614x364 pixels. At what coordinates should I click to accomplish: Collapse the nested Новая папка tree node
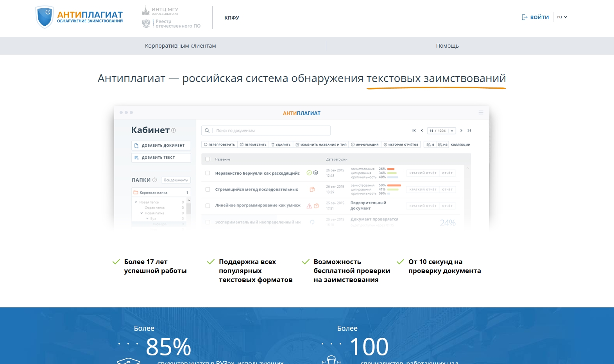[x=141, y=213]
